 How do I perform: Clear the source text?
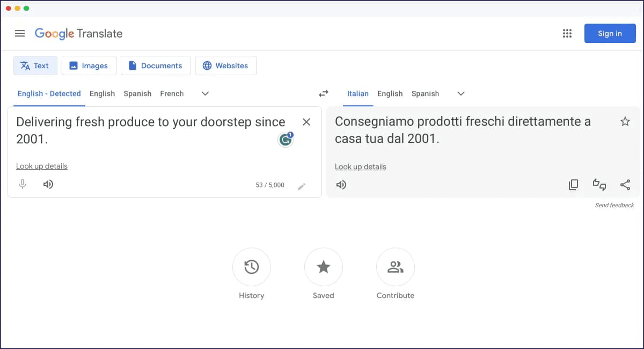(306, 122)
